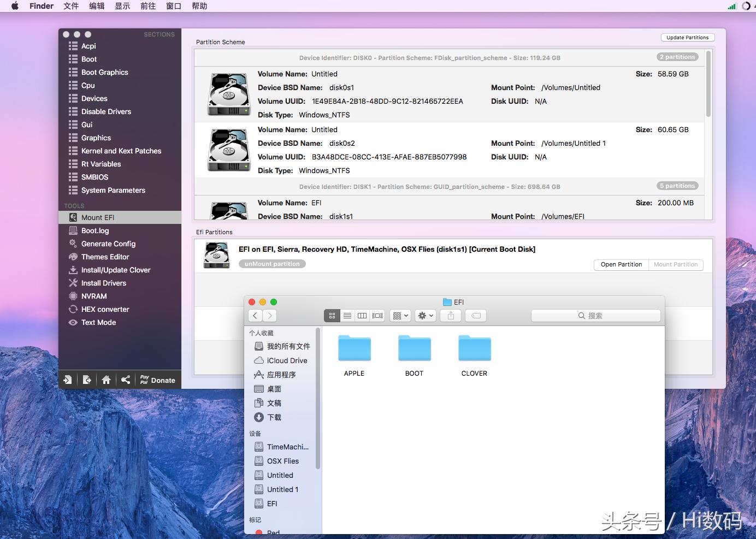Click the PayPal Donate button
The image size is (756, 539).
tap(158, 380)
